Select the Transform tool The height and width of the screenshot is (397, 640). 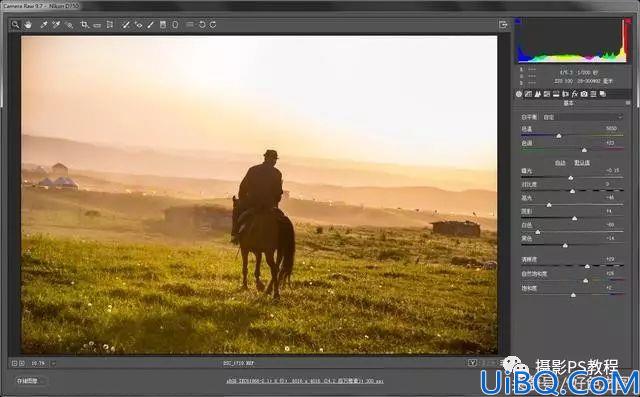point(110,24)
